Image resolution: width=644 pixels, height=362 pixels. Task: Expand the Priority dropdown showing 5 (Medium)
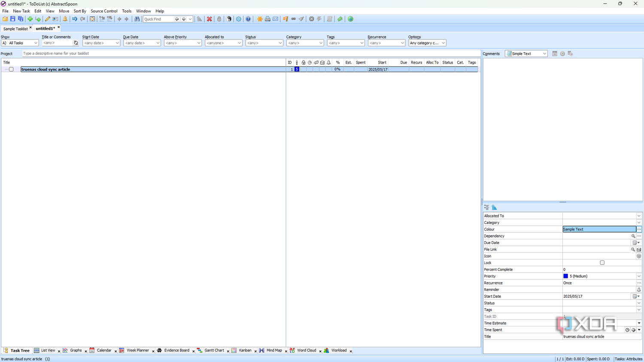639,276
